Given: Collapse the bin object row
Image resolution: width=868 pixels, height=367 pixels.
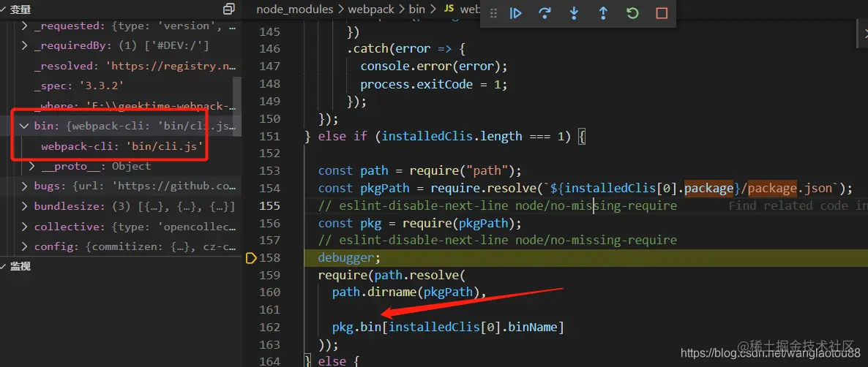Looking at the screenshot, I should [x=24, y=126].
